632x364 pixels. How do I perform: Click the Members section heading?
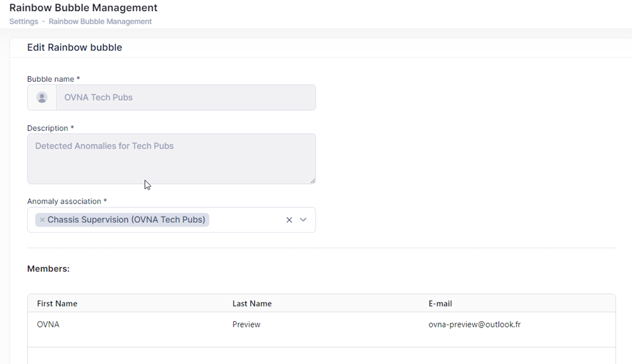[48, 269]
